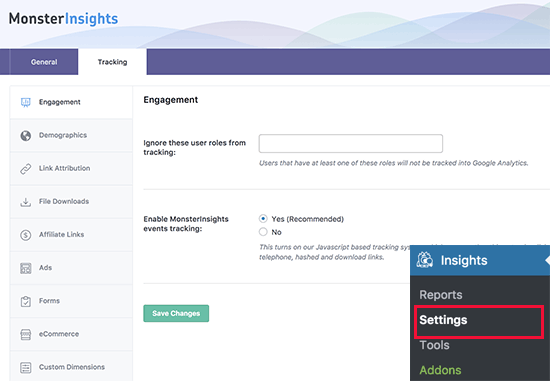Click the Affiliate Links dollar icon
The height and width of the screenshot is (381, 550).
[x=26, y=235]
